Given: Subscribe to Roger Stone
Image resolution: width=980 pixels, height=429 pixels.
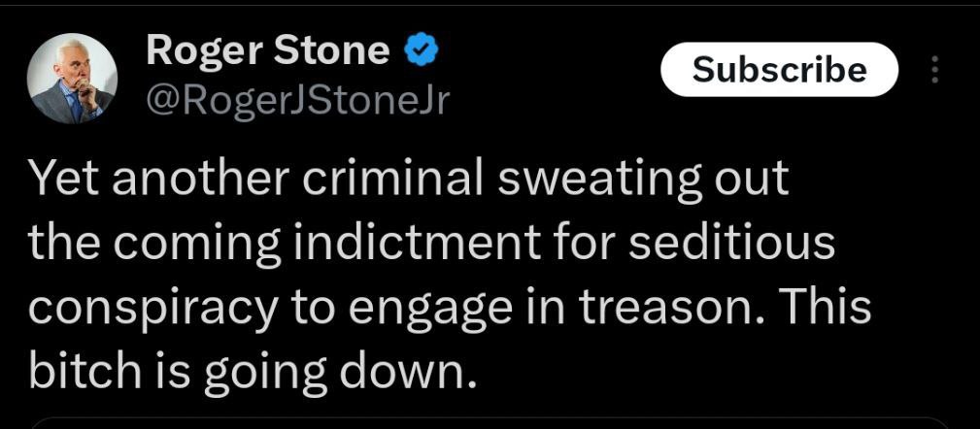Looking at the screenshot, I should [x=779, y=69].
